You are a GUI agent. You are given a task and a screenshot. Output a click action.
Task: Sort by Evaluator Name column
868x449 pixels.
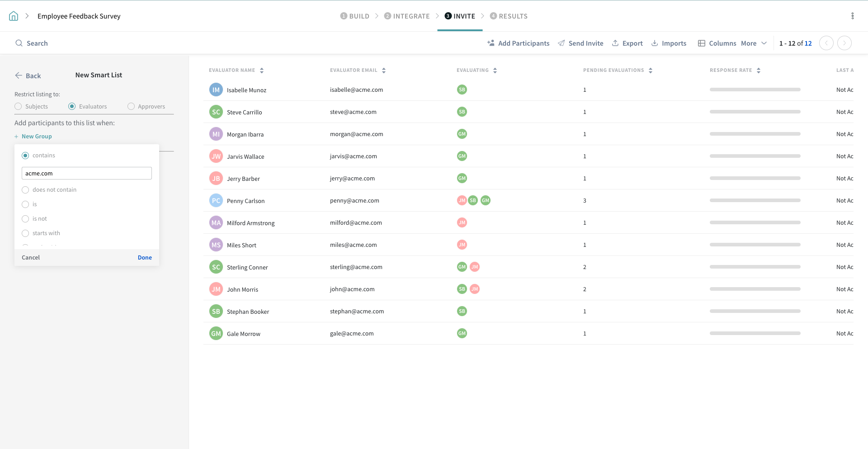coord(262,71)
